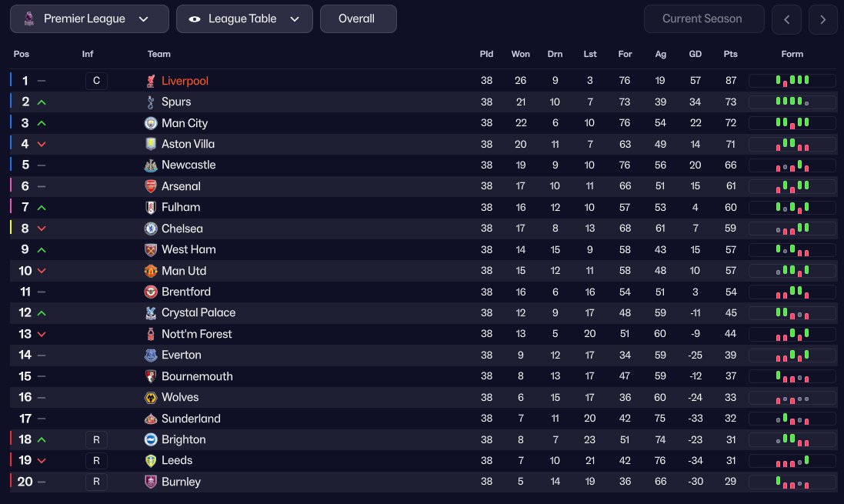Expand the League Table view dropdown
This screenshot has width=844, height=504.
(x=245, y=19)
